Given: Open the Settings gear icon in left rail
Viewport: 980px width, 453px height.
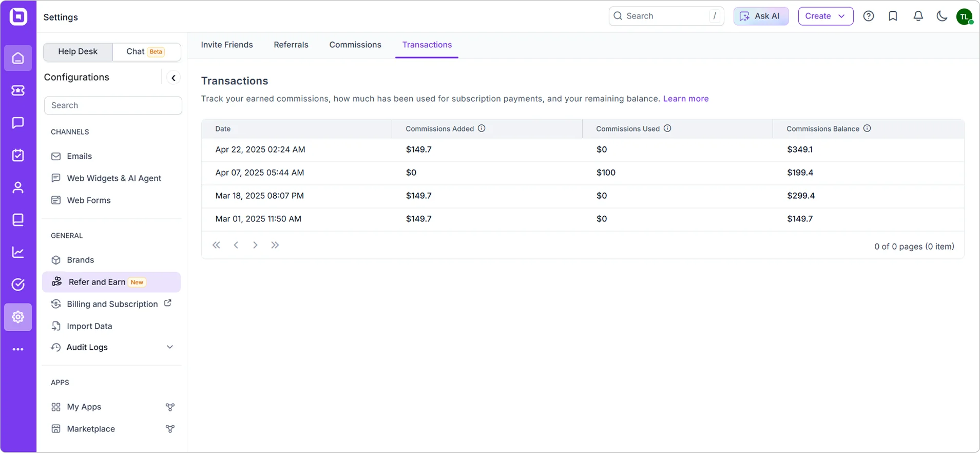Looking at the screenshot, I should pyautogui.click(x=18, y=317).
